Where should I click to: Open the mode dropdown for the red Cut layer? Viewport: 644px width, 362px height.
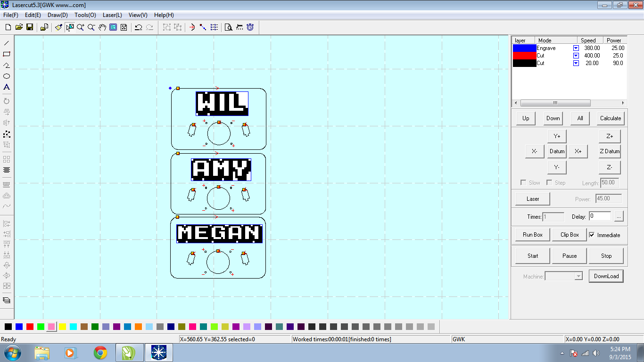576,55
